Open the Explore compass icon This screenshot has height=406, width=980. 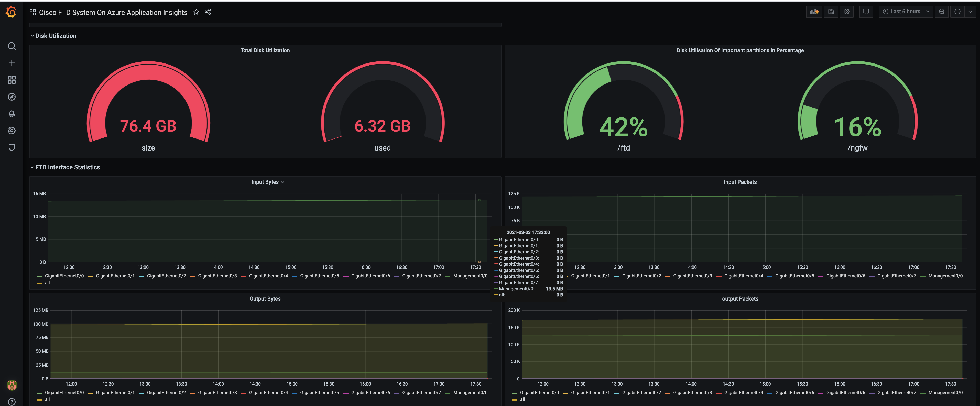click(12, 97)
